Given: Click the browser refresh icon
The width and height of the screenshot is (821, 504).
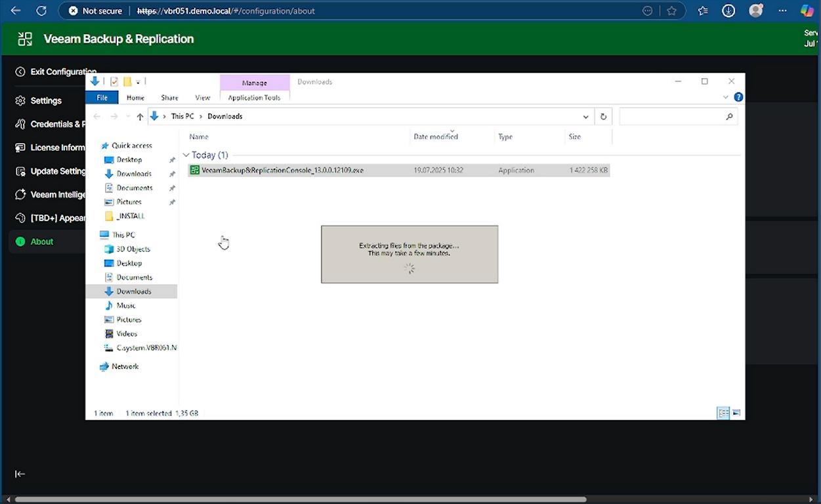Looking at the screenshot, I should (x=41, y=10).
